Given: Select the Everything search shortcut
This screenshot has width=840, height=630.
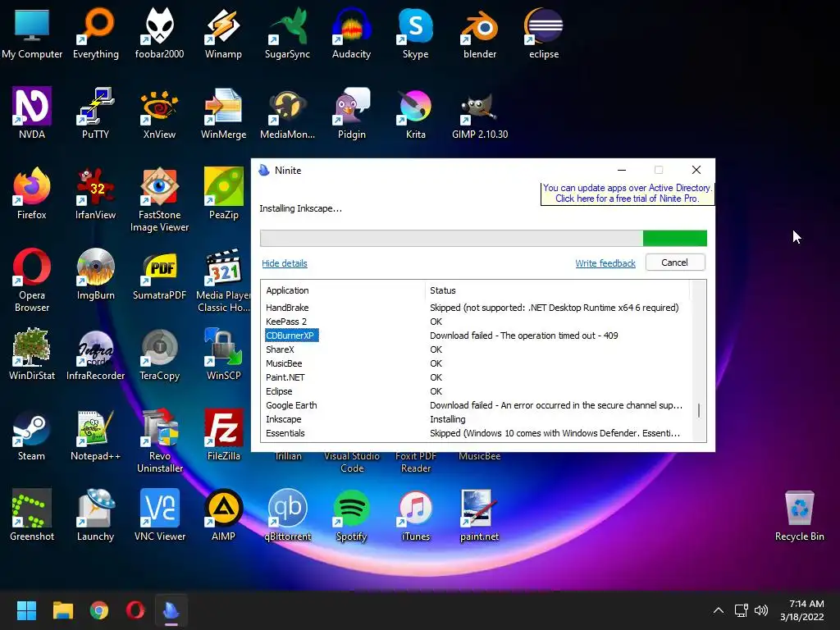Looking at the screenshot, I should (96, 33).
